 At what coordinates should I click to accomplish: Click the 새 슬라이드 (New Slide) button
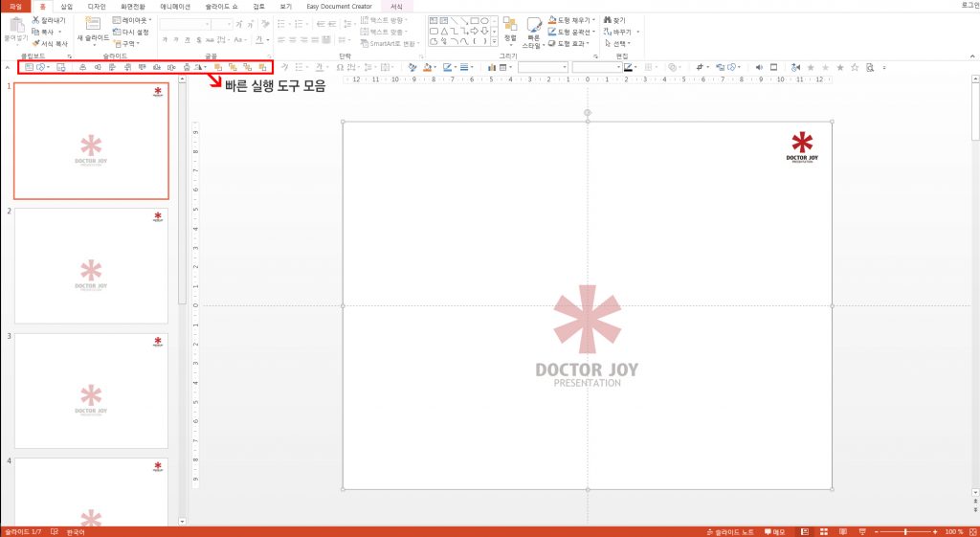click(x=93, y=31)
